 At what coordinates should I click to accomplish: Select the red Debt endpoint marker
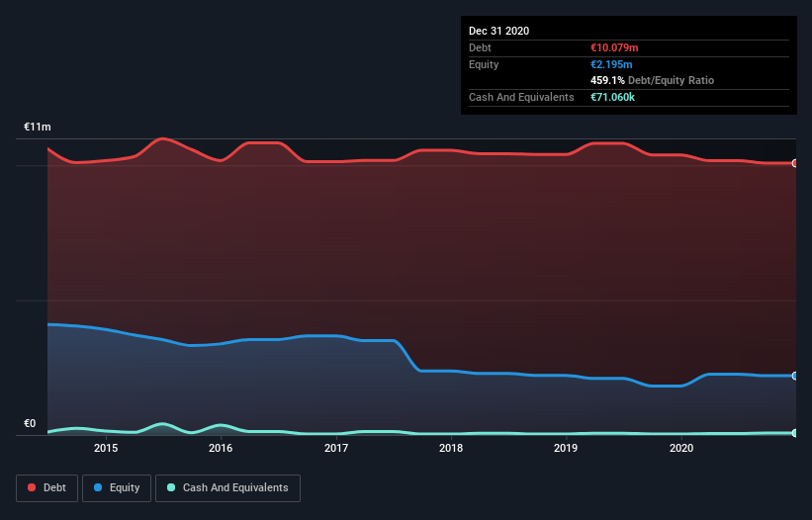point(795,163)
